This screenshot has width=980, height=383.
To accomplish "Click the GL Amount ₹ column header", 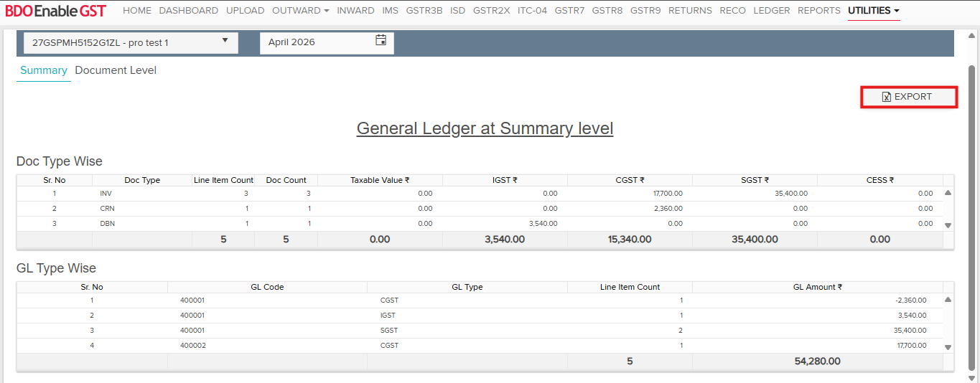I will [817, 287].
